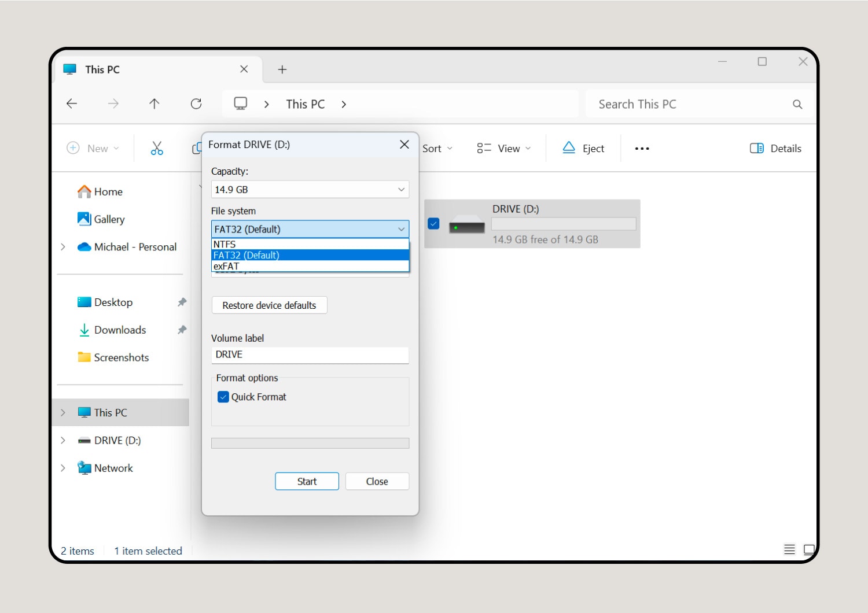The image size is (868, 613).
Task: Open the New menu
Action: 93,148
